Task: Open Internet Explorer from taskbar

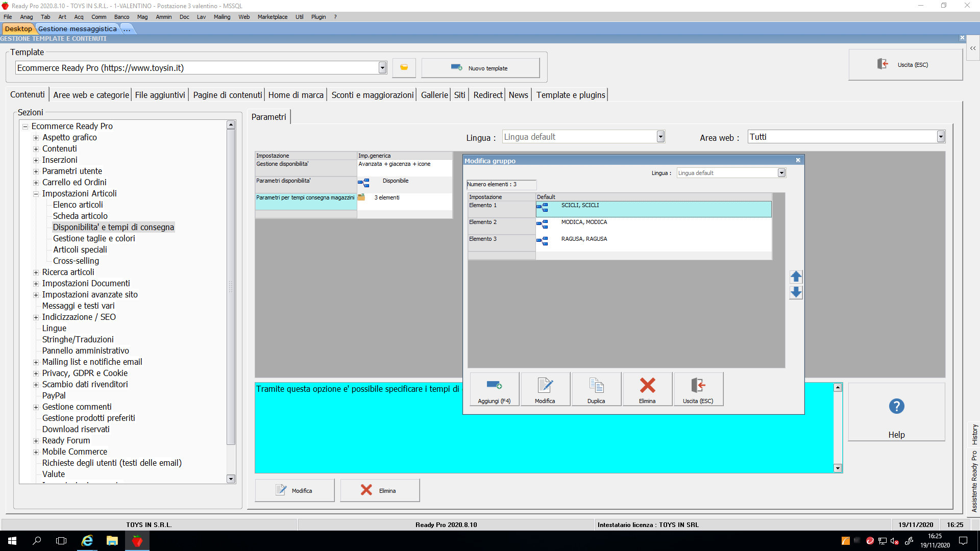Action: pos(87,541)
